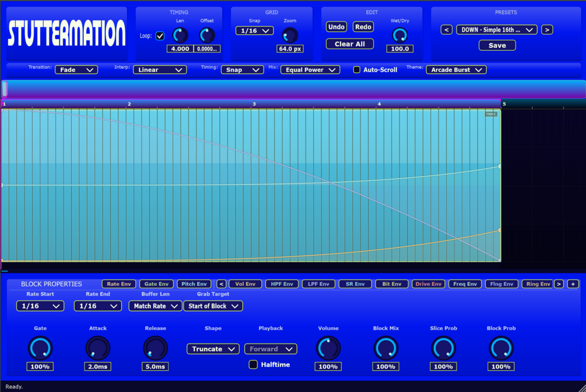Select the Bit Env tab
The image size is (586, 392).
click(x=392, y=284)
